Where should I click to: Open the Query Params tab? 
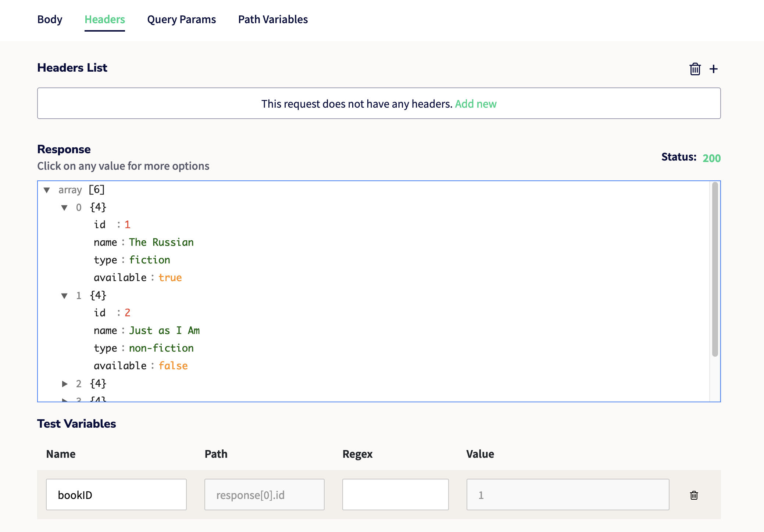[182, 19]
